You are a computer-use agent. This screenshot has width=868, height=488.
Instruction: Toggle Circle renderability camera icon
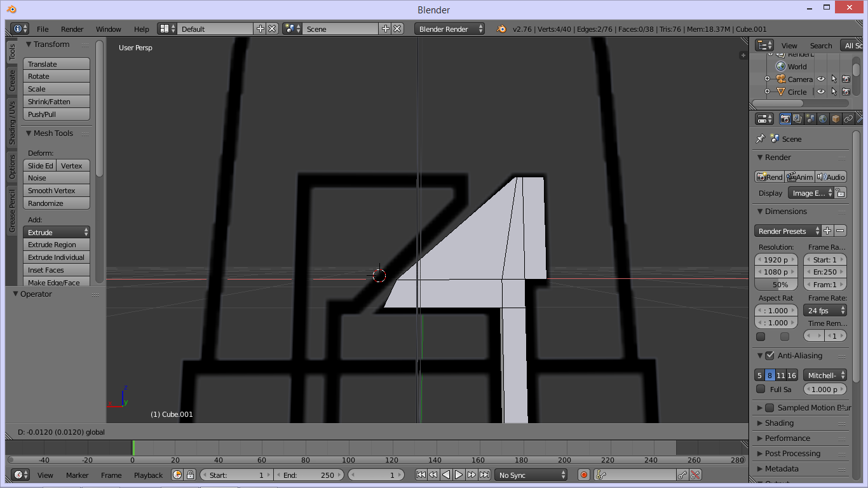click(x=846, y=91)
